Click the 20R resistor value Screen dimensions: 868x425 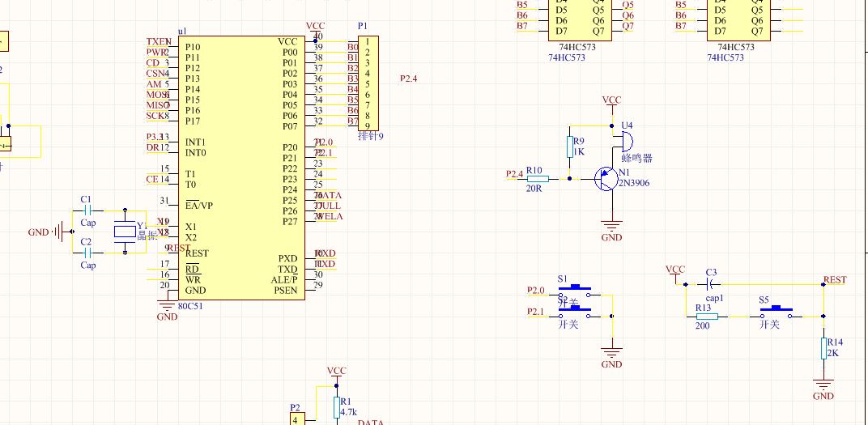click(533, 189)
